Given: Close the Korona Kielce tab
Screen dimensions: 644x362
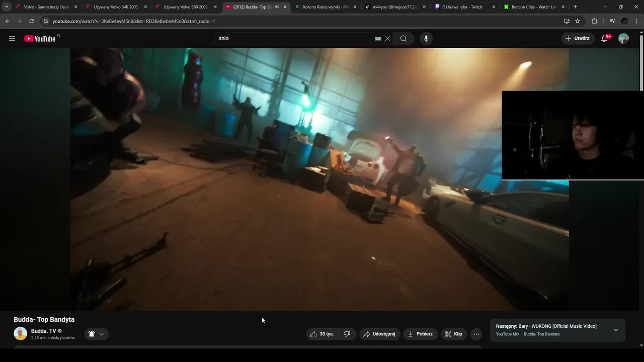Looking at the screenshot, I should [355, 7].
